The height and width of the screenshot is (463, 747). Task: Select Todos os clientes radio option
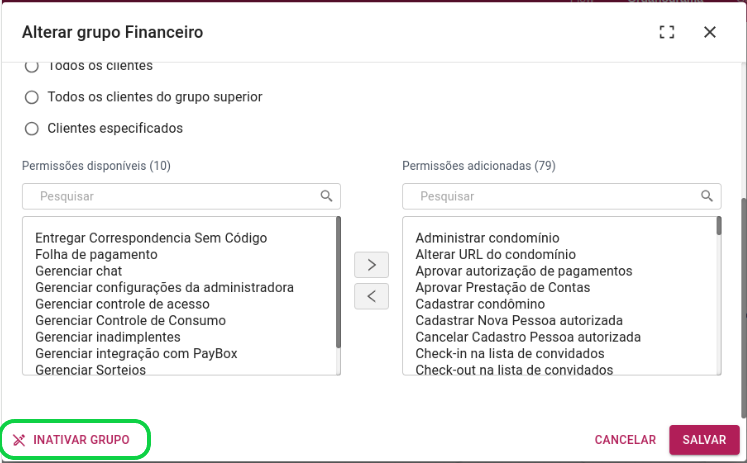click(x=32, y=66)
